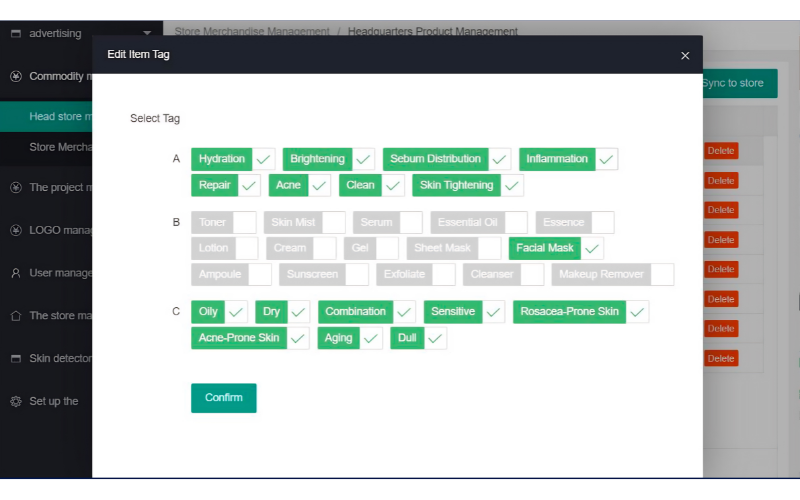Click the first Delete button
This screenshot has width=800, height=500.
coord(720,151)
